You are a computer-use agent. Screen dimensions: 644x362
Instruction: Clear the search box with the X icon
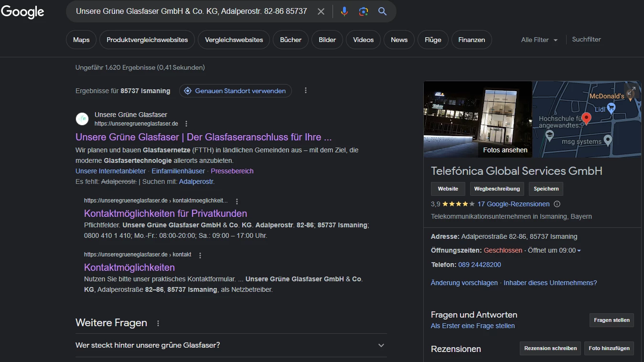[x=321, y=11]
